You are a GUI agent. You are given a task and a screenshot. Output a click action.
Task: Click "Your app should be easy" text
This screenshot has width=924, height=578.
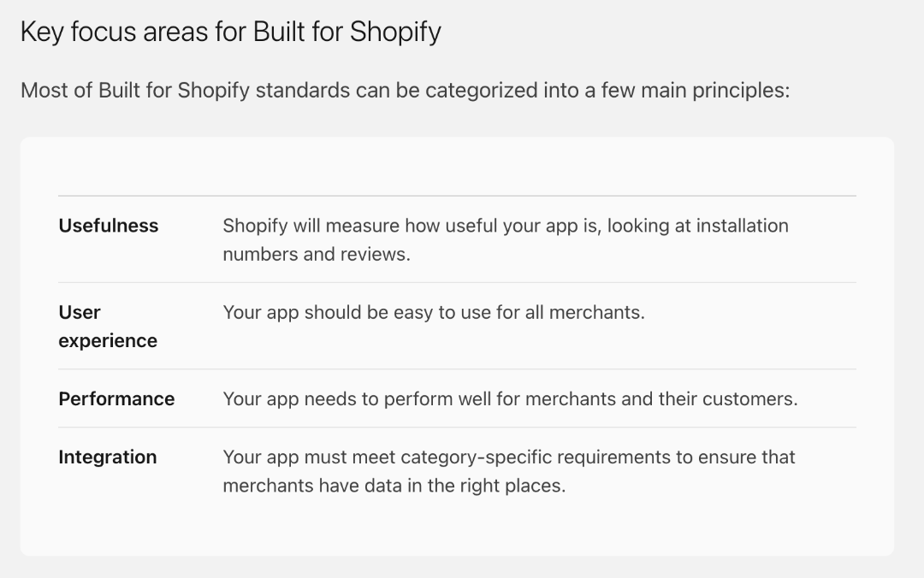coord(325,312)
